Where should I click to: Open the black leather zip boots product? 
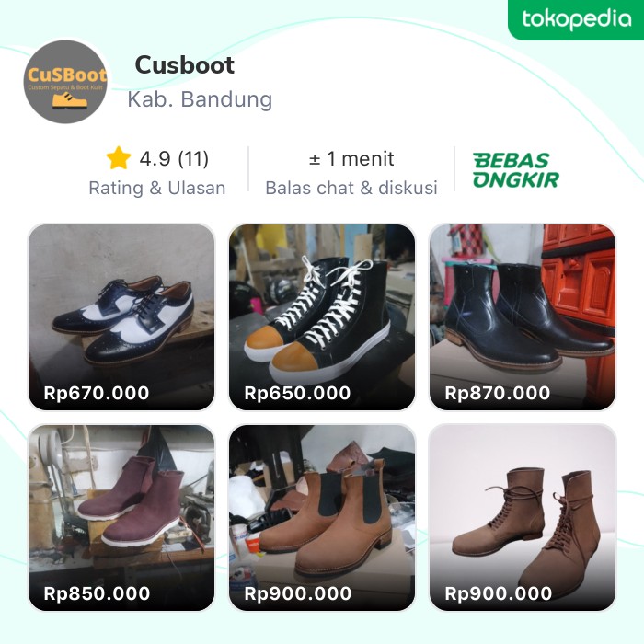click(523, 304)
